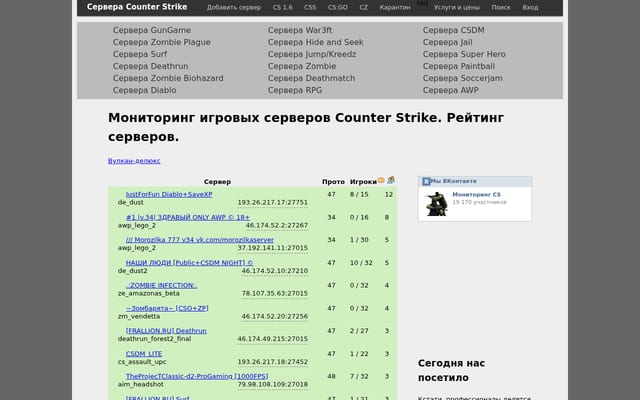The width and height of the screenshot is (640, 400).
Task: Open Поиск in the top menu
Action: coord(501,7)
